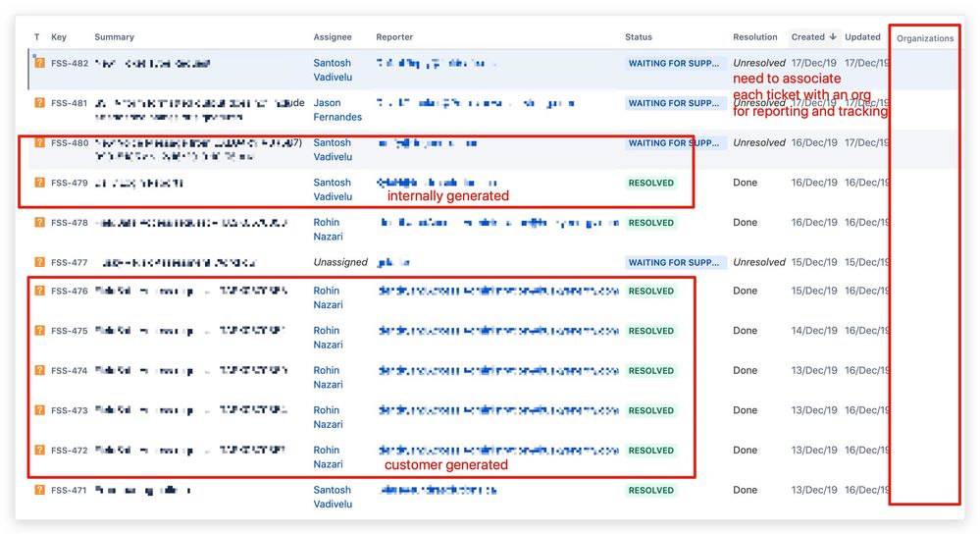Image resolution: width=980 pixels, height=534 pixels.
Task: Open assignee Rohin Nazari on FSS-474
Action: [328, 378]
